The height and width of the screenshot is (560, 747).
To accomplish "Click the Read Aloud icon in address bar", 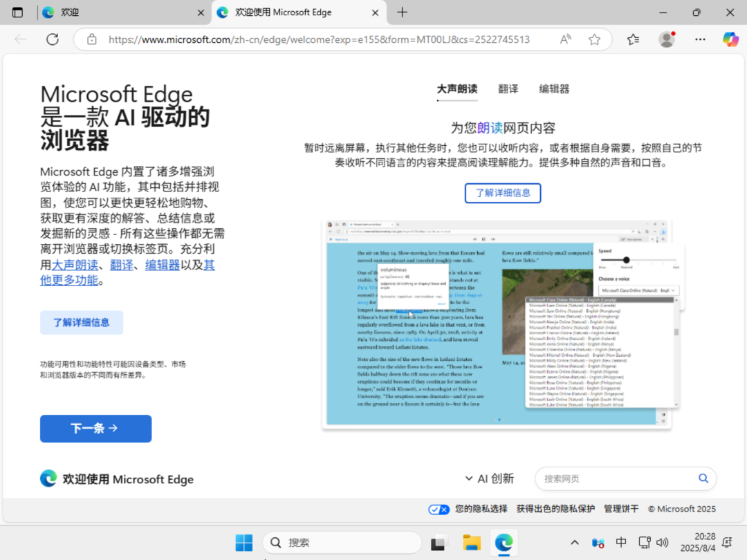I will click(x=566, y=39).
